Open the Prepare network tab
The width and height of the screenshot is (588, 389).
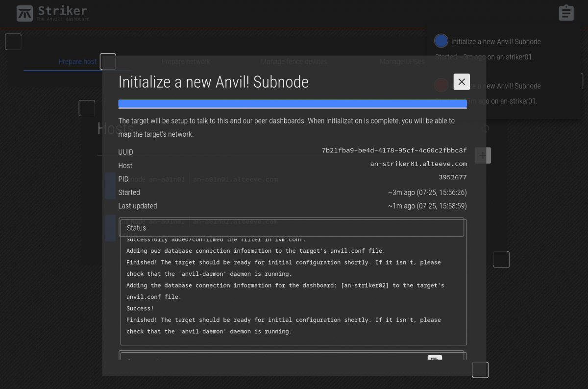pos(186,62)
